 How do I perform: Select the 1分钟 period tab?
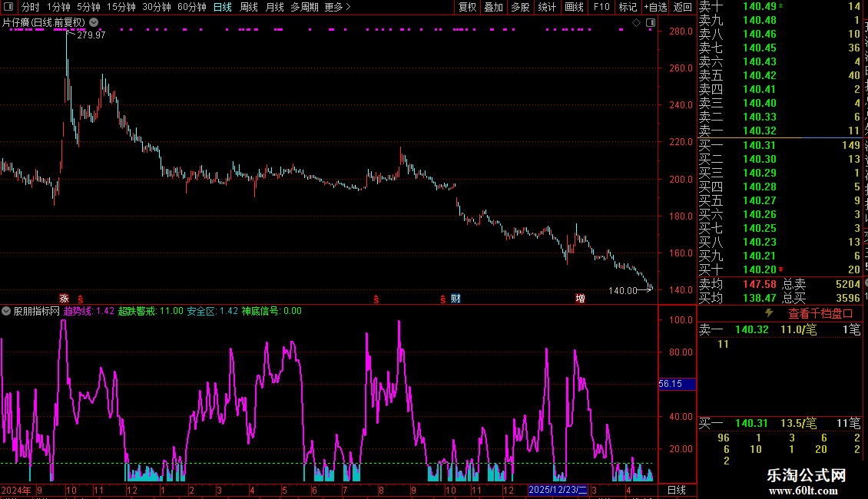pos(58,7)
